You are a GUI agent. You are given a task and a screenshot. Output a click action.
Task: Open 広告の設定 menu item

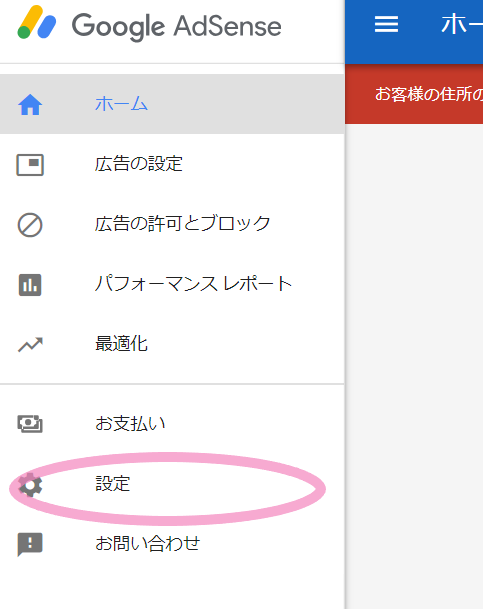[172, 164]
